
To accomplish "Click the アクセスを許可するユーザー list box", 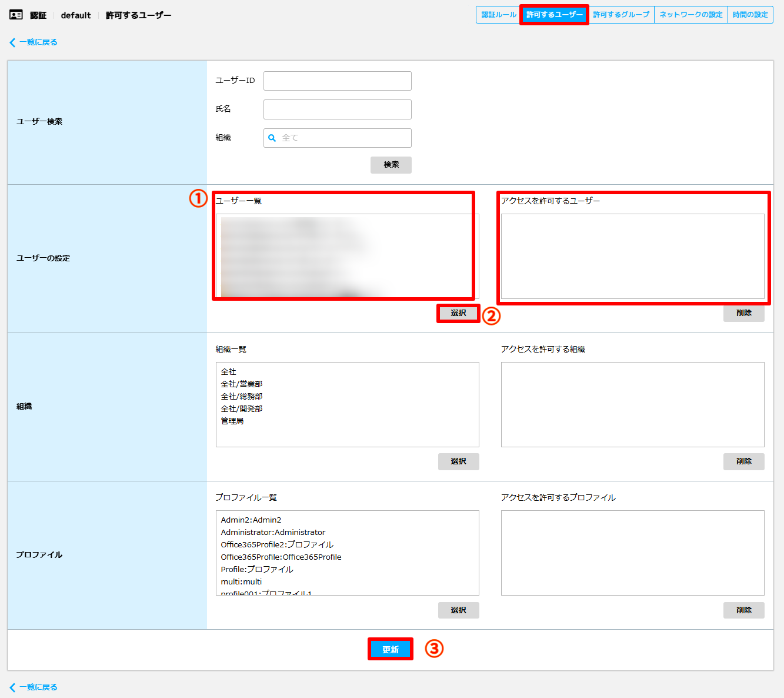I will point(633,257).
